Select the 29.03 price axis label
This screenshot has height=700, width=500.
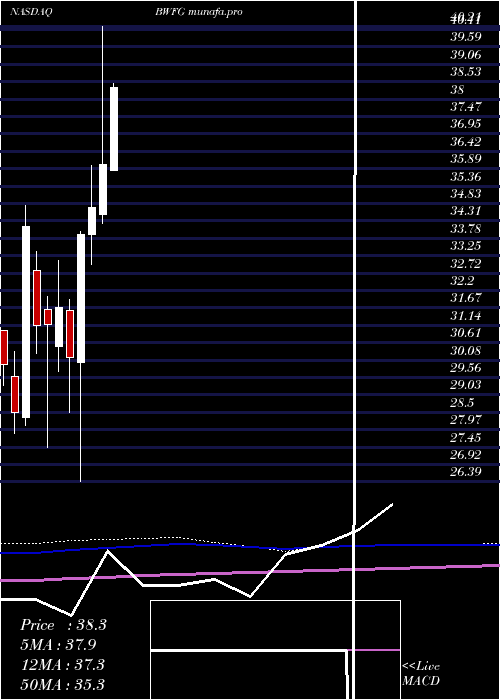coord(465,387)
